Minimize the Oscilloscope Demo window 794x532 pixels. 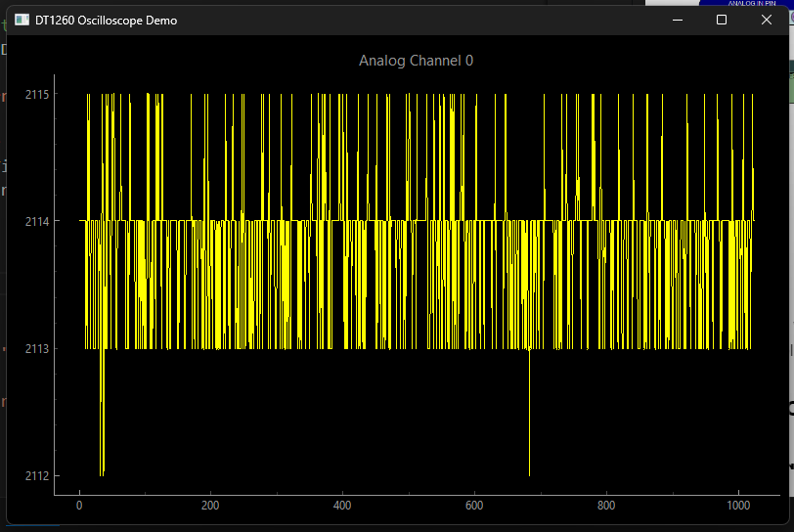pyautogui.click(x=678, y=20)
